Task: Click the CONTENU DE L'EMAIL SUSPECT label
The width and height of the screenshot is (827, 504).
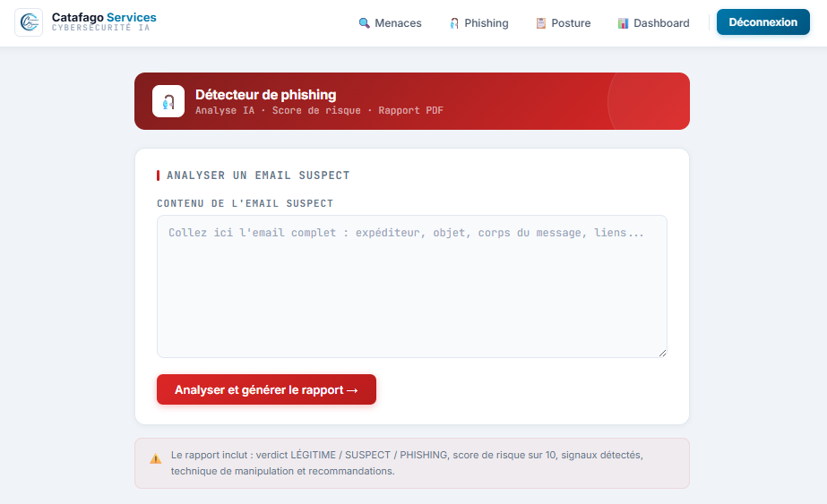Action: [x=246, y=203]
